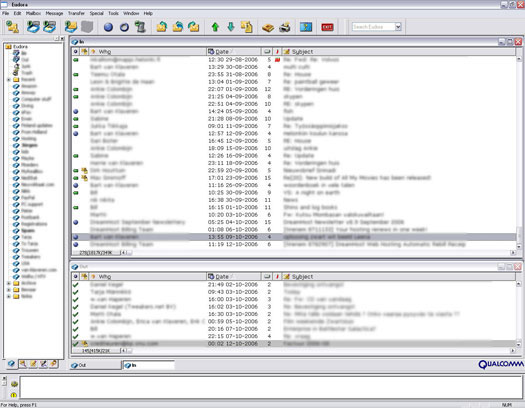The width and height of the screenshot is (525, 408).
Task: Select In message dated 12:30 29-08-2006
Action: pos(294,60)
